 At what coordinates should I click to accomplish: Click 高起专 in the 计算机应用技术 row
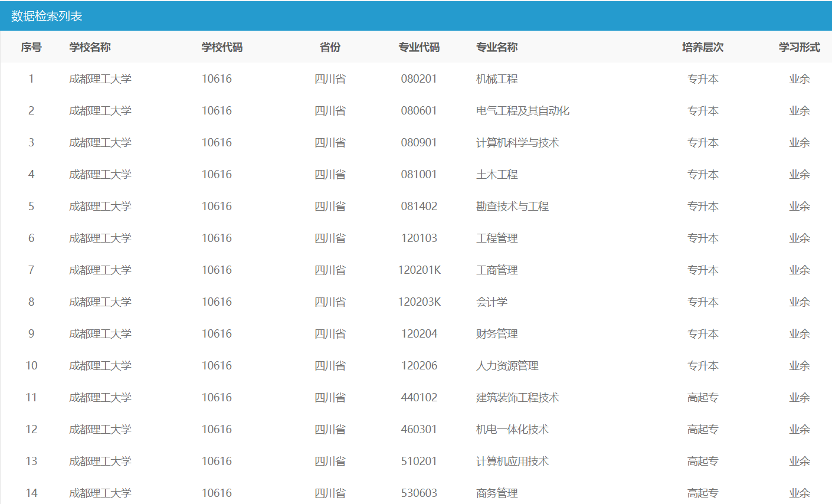(x=703, y=462)
